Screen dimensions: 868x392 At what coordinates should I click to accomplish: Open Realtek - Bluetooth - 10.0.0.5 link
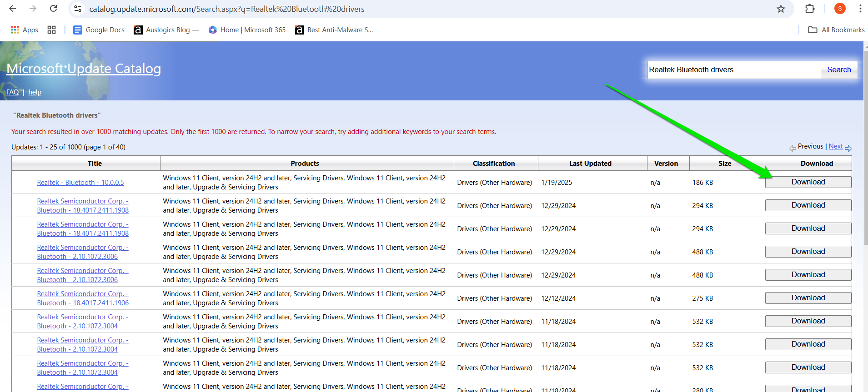80,183
